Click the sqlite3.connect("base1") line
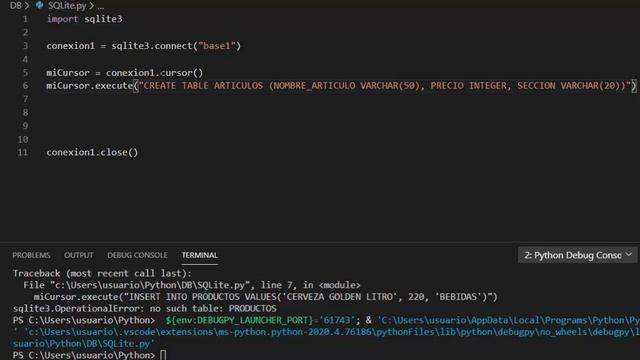The width and height of the screenshot is (640, 360). (x=144, y=46)
